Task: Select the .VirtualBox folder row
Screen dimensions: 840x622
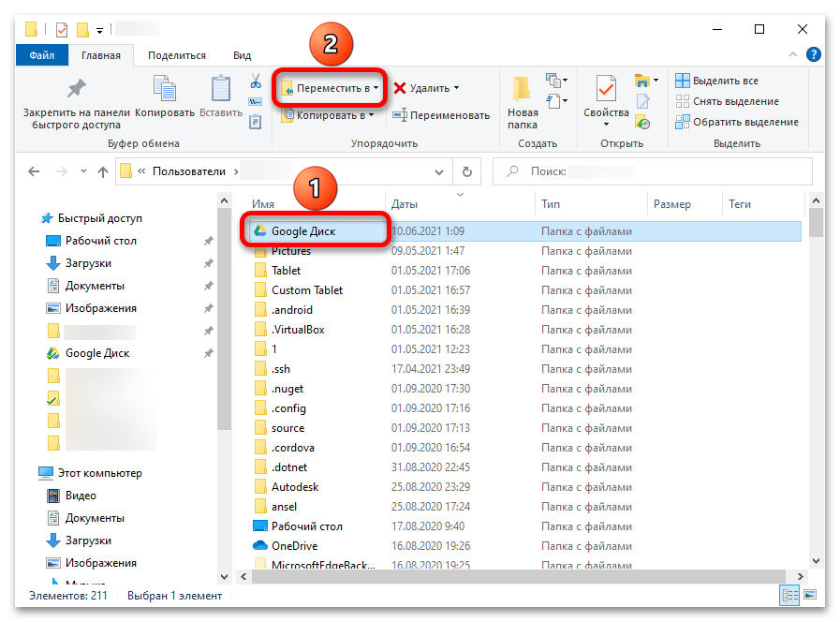Action: pyautogui.click(x=525, y=330)
